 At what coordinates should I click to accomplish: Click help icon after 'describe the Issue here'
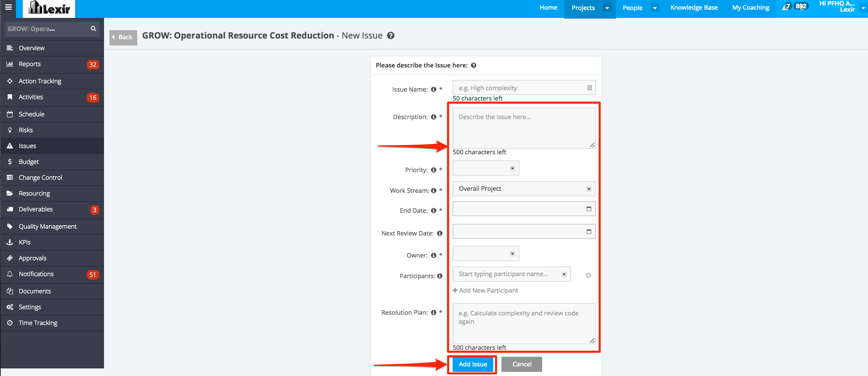coord(474,65)
